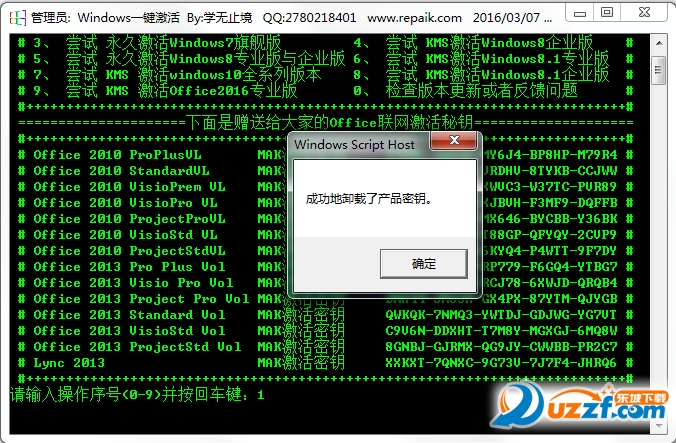Click option 9 KMS激活Office2016专业版
Image resolution: width=676 pixels, height=443 pixels.
(165, 90)
